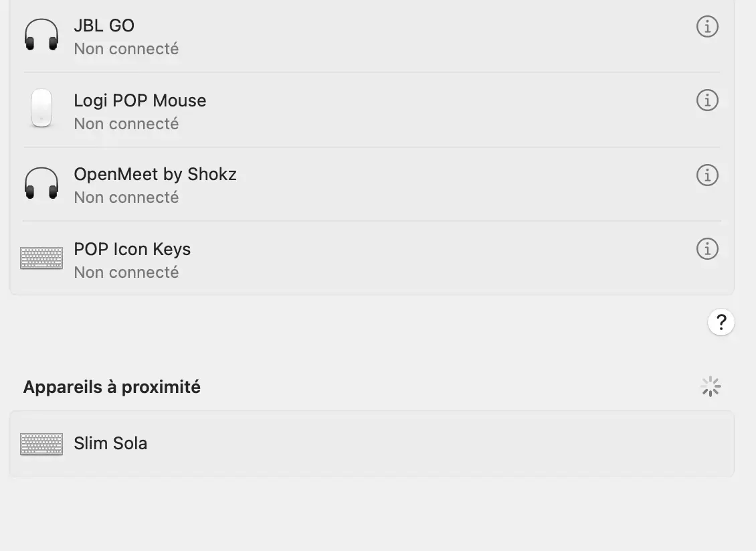
Task: Click Logi POP Mouse Non connecté status
Action: (x=126, y=124)
